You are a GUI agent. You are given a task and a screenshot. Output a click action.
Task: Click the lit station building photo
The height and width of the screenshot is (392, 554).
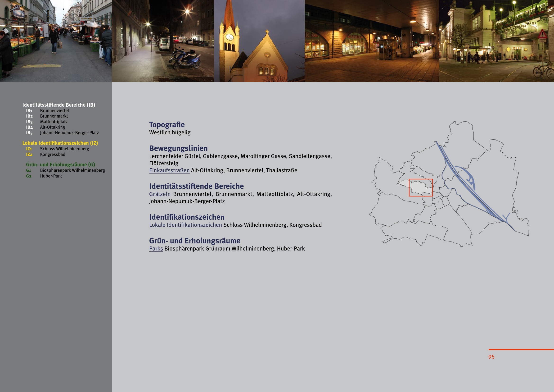click(496, 41)
